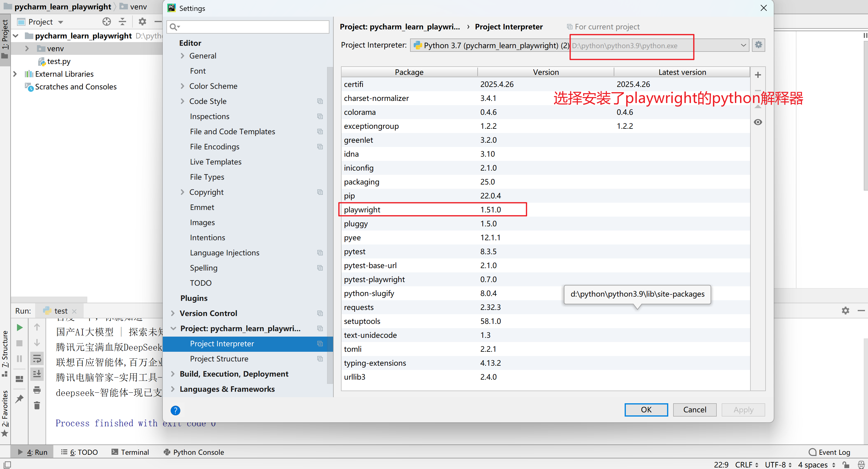This screenshot has height=469, width=868.
Task: Click the Settings help question mark icon
Action: pos(175,410)
